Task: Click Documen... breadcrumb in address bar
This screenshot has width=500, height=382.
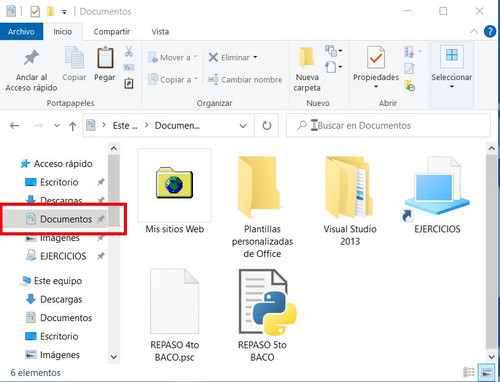Action: point(177,126)
